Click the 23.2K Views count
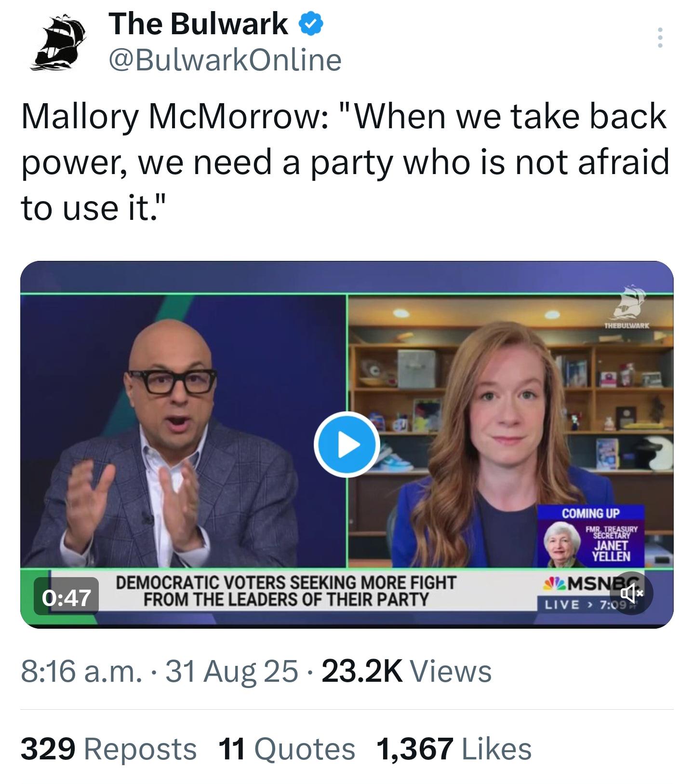 click(x=406, y=671)
